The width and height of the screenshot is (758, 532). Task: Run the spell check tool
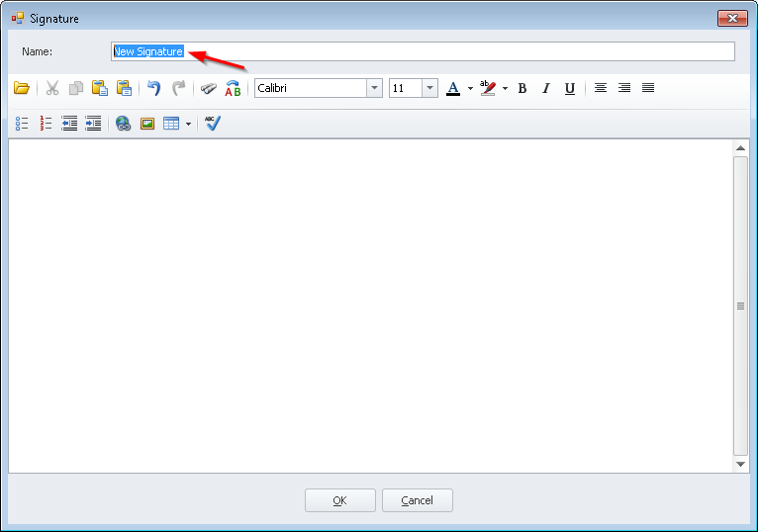pyautogui.click(x=213, y=124)
